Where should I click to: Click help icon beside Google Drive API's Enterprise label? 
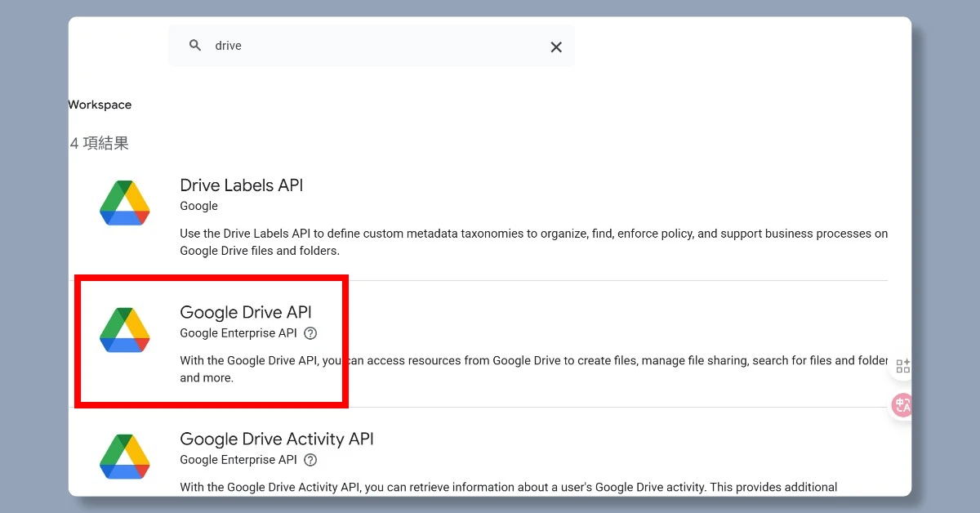click(310, 333)
